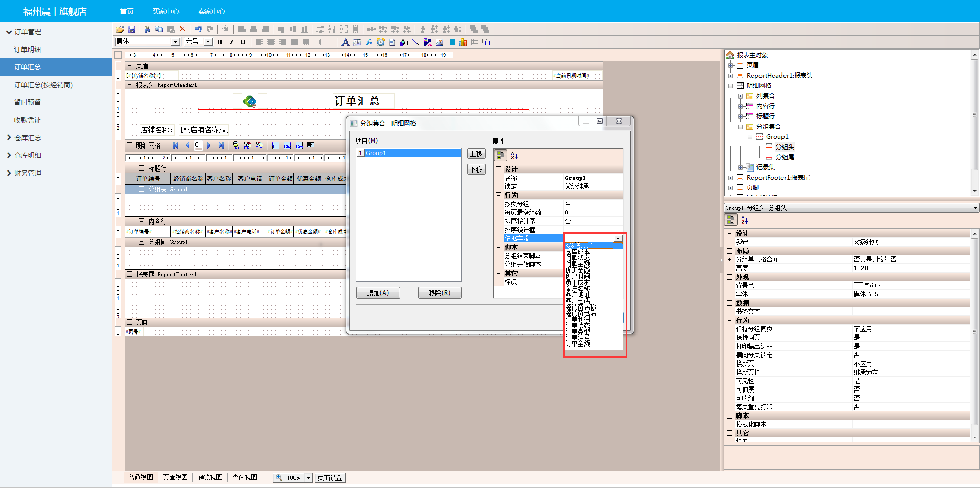Image resolution: width=980 pixels, height=488 pixels.
Task: Collapse the 设计 category in dialog properties
Action: (498, 169)
